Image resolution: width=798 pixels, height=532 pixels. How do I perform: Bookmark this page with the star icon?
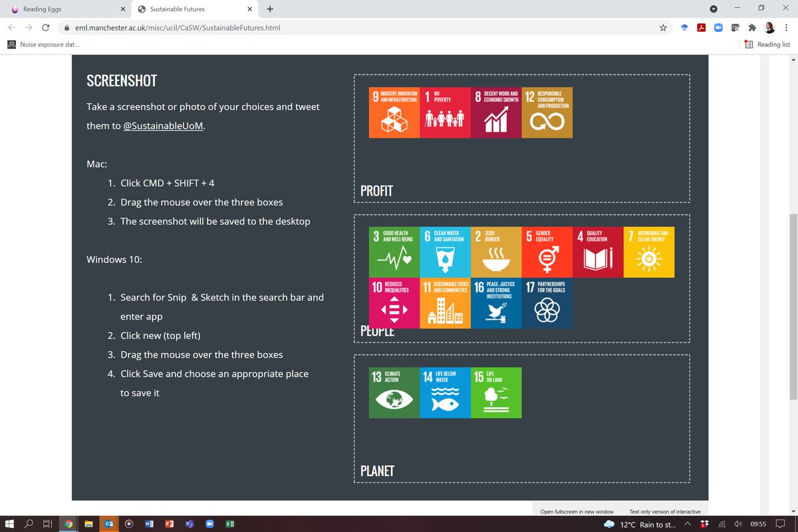pyautogui.click(x=663, y=28)
